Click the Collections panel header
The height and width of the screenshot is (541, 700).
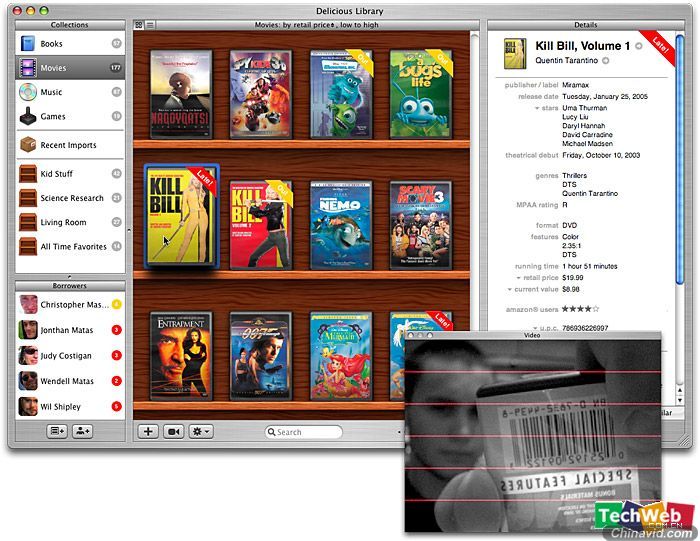tap(70, 25)
